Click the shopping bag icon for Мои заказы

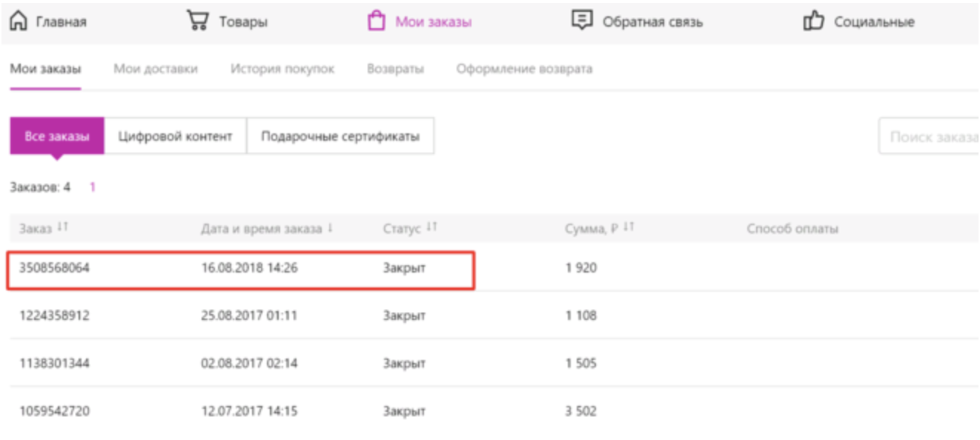[377, 21]
